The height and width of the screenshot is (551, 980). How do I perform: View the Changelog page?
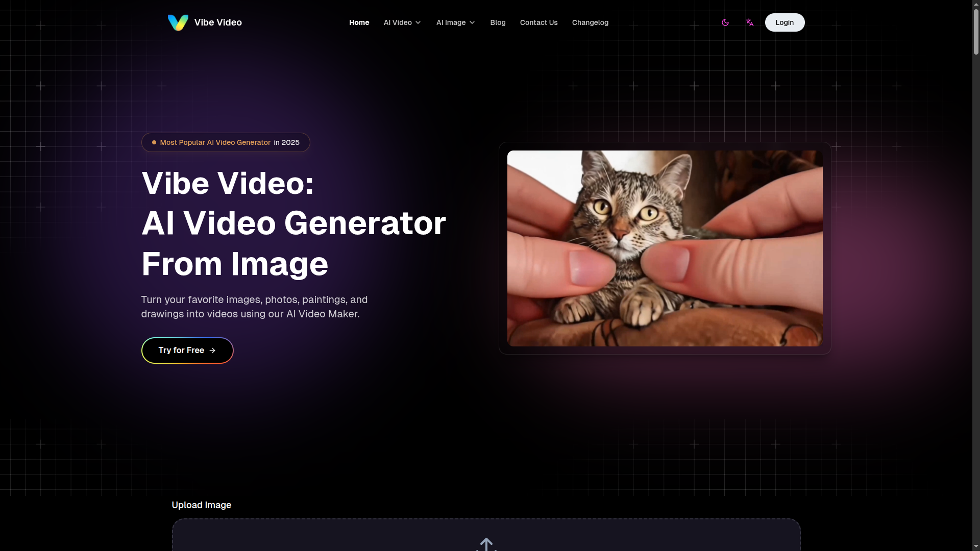(x=590, y=22)
